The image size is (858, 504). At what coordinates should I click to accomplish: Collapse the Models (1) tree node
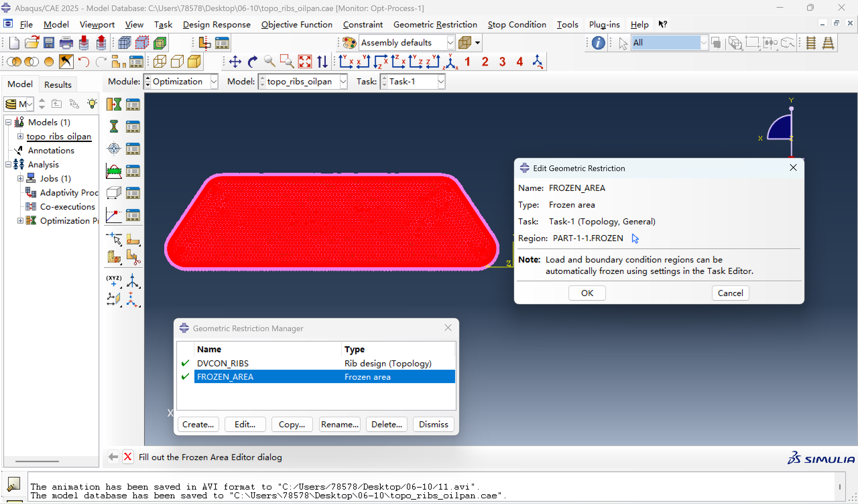(9, 122)
